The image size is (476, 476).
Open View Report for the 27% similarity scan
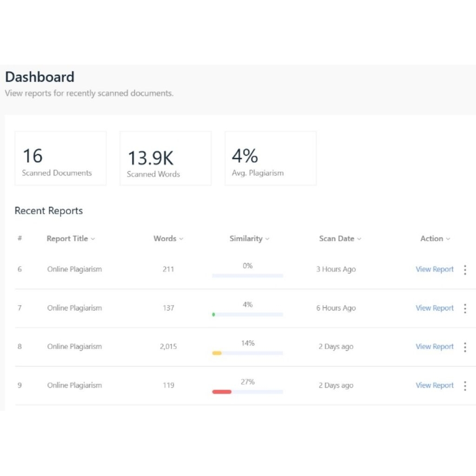(x=434, y=385)
